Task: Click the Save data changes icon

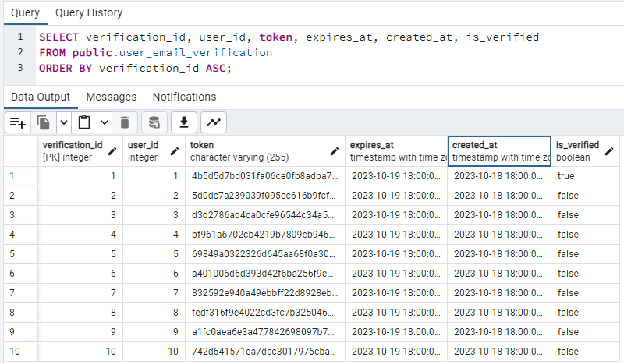Action: tap(154, 122)
